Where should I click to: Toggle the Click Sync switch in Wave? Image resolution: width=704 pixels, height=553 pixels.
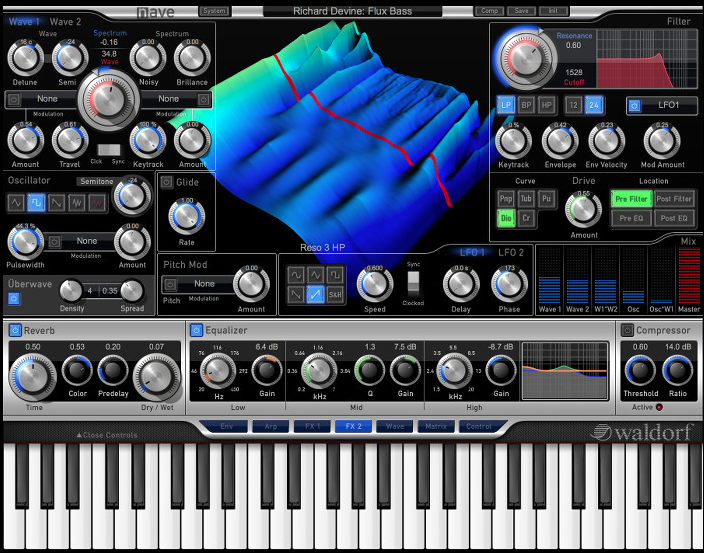109,150
